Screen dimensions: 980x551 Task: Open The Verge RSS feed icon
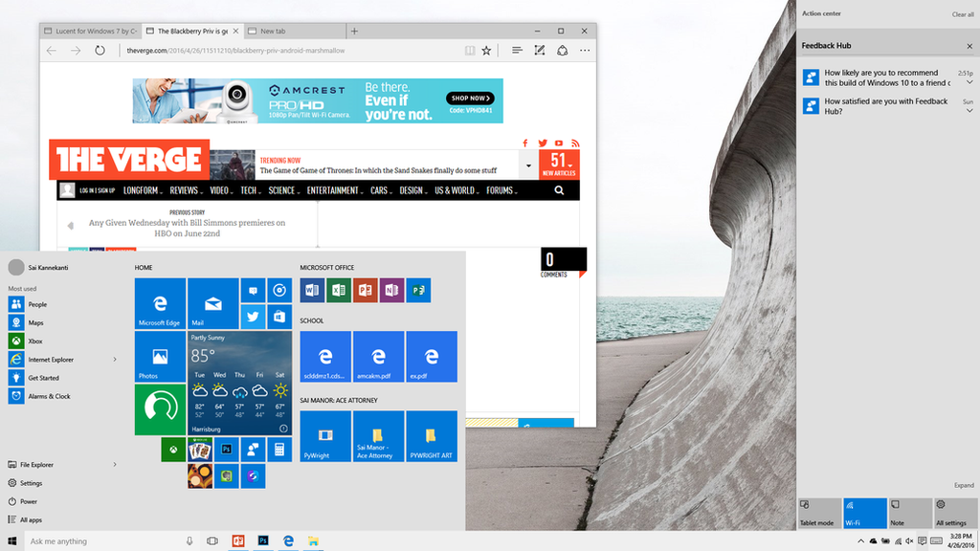[575, 143]
